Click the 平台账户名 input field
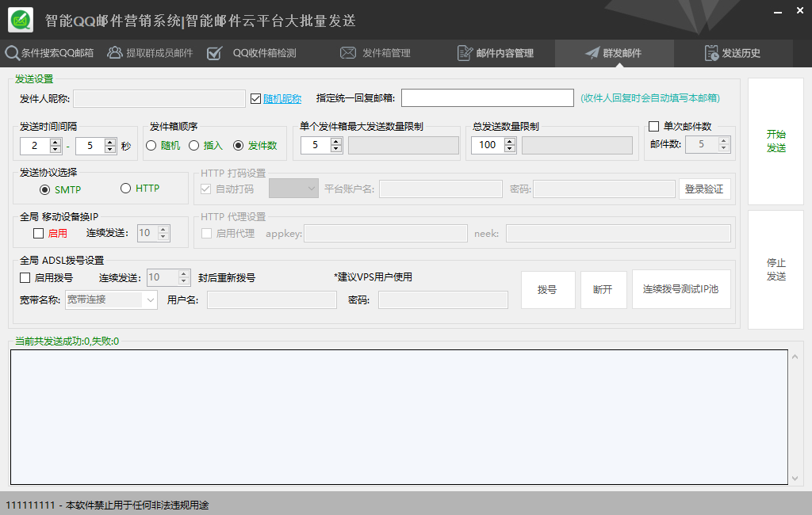 (x=441, y=189)
